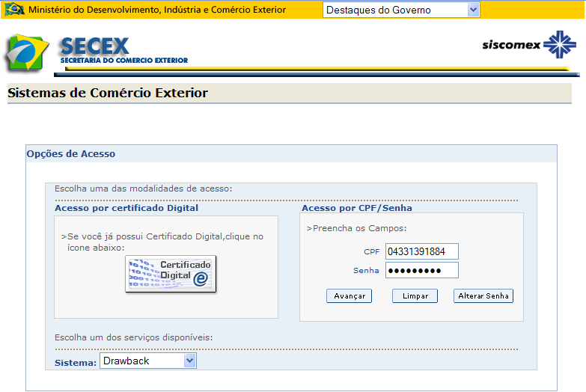Click the Limpar button

click(415, 296)
